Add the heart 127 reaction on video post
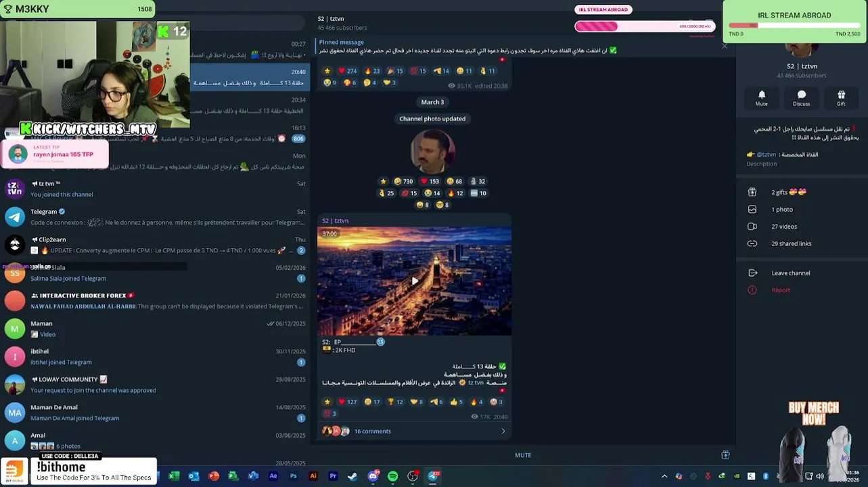 pyautogui.click(x=347, y=402)
